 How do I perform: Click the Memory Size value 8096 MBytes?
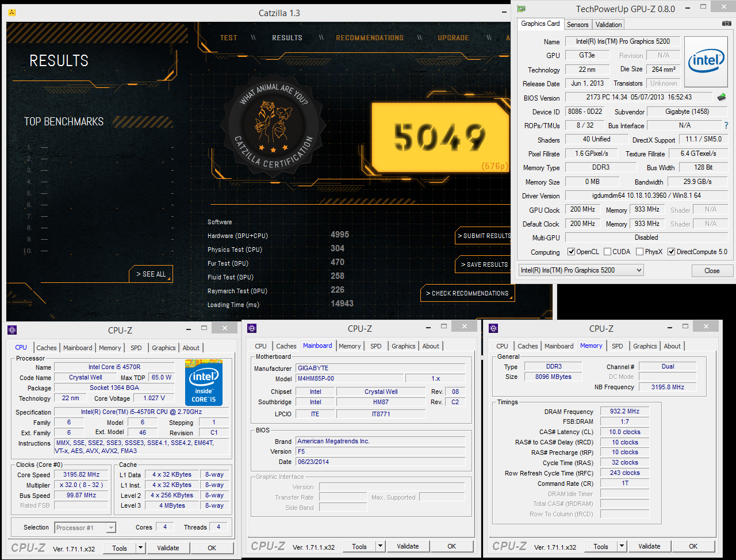[553, 377]
